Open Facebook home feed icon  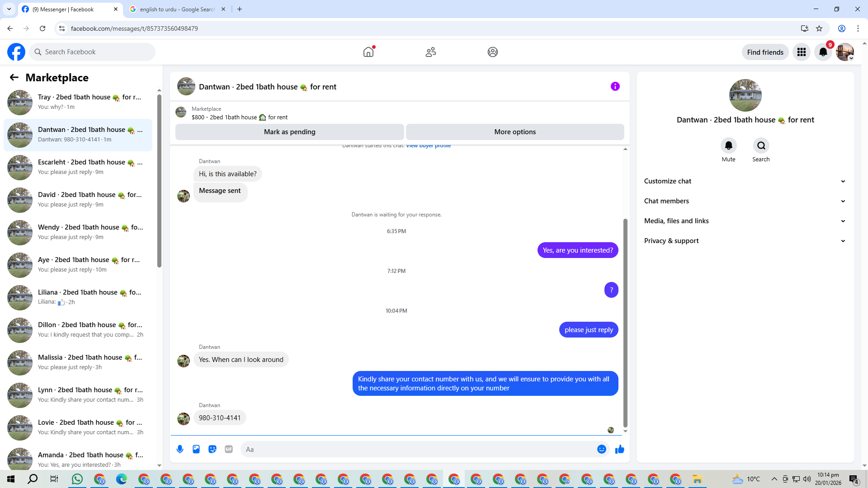(368, 52)
